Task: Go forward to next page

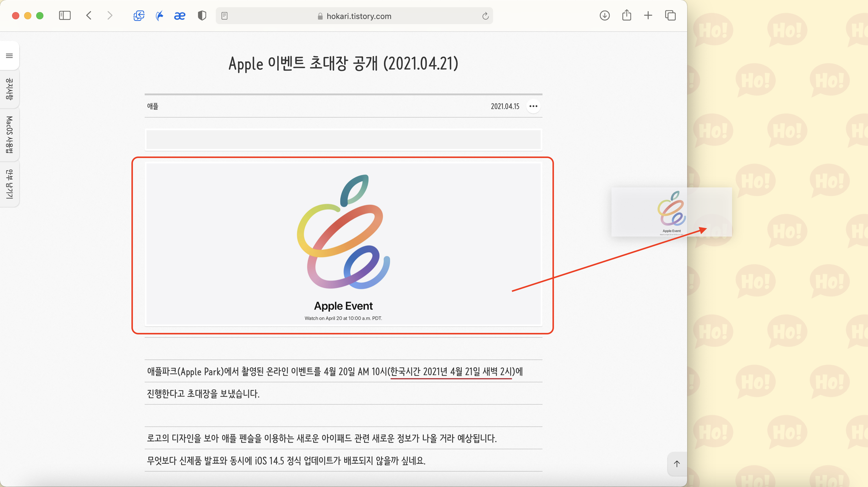Action: (x=109, y=15)
